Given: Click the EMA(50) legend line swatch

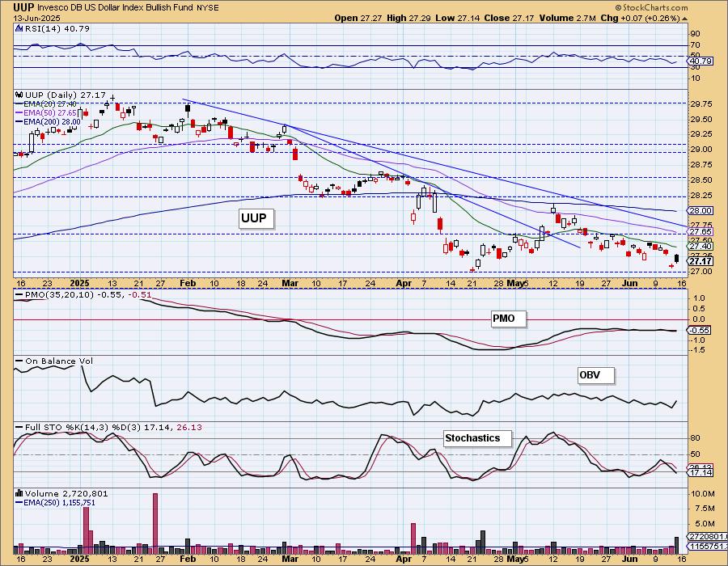Looking at the screenshot, I should [19, 113].
